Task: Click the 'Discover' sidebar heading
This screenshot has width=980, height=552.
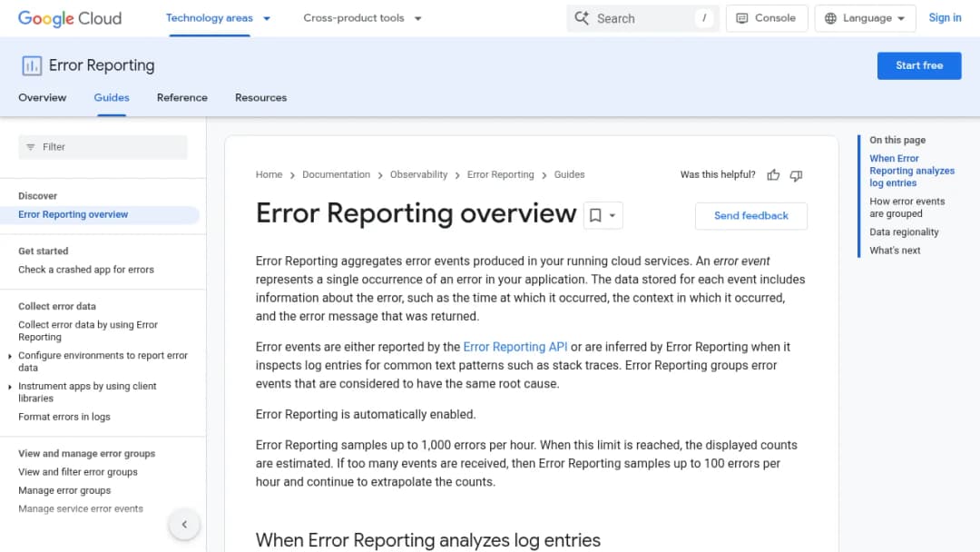Action: (37, 196)
